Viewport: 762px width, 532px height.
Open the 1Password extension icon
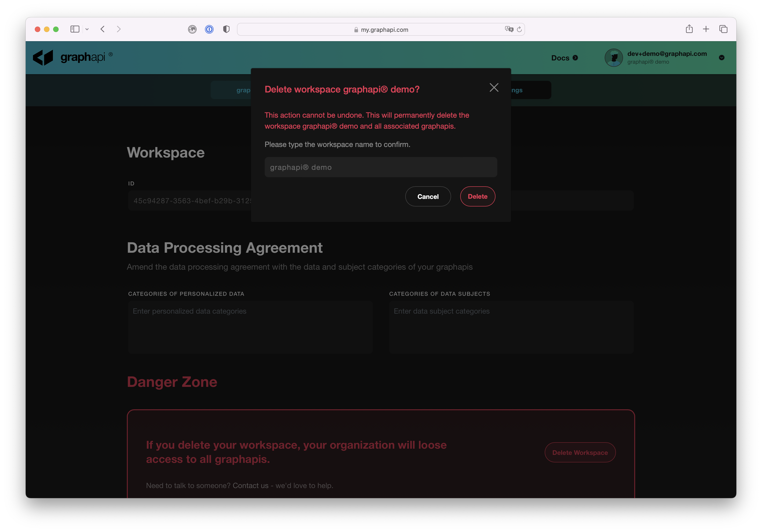click(209, 30)
